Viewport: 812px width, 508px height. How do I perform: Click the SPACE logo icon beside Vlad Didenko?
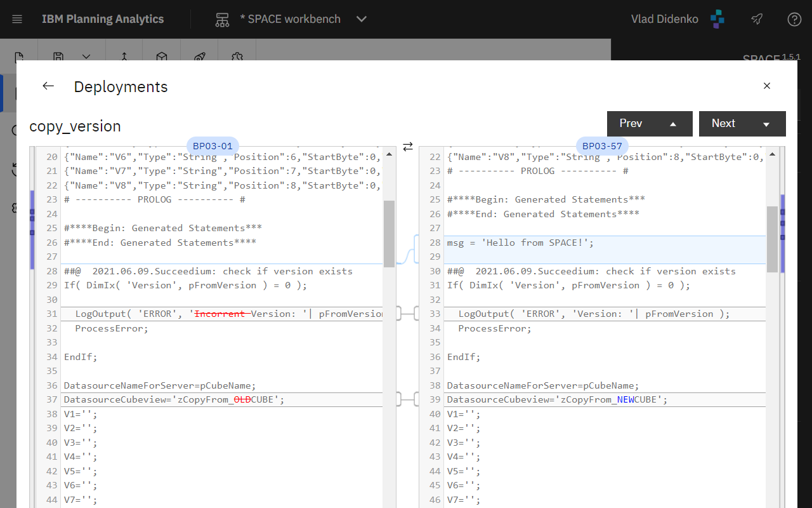click(717, 19)
